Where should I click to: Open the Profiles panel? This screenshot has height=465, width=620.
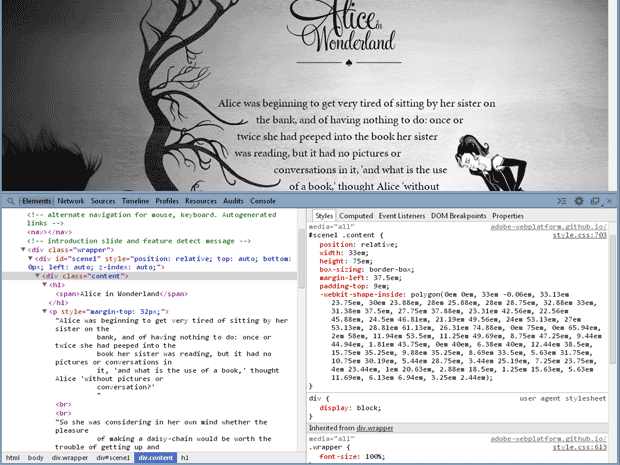tap(167, 201)
